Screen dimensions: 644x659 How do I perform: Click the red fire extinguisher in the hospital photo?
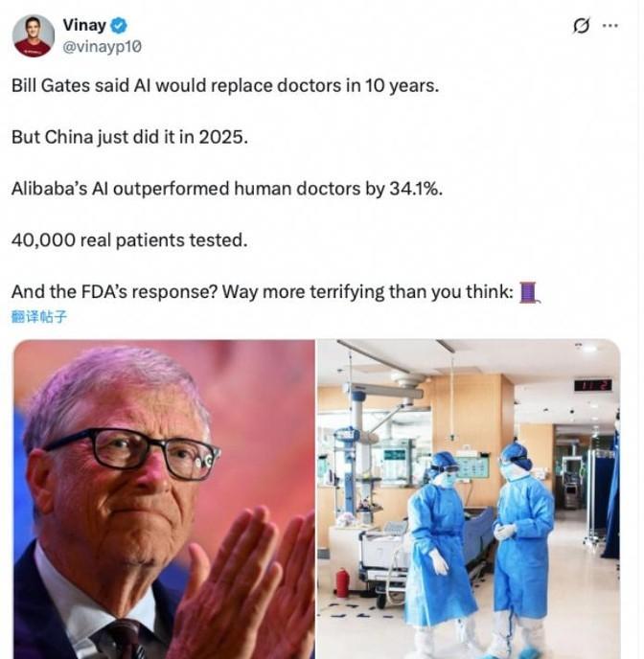click(x=342, y=582)
